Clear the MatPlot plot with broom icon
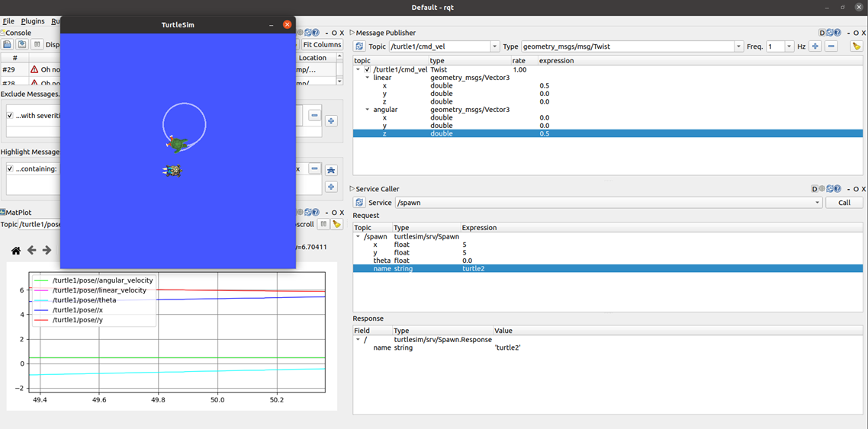This screenshot has width=868, height=429. [x=336, y=224]
